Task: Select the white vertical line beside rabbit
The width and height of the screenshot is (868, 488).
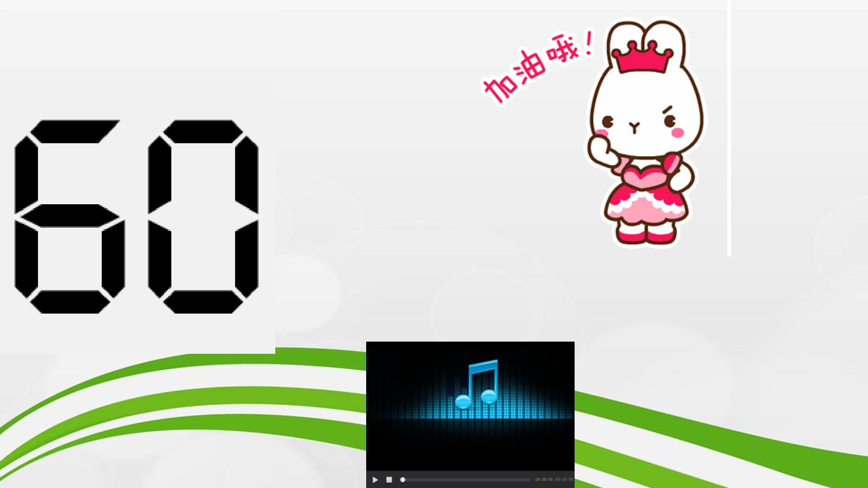Action: click(x=729, y=128)
